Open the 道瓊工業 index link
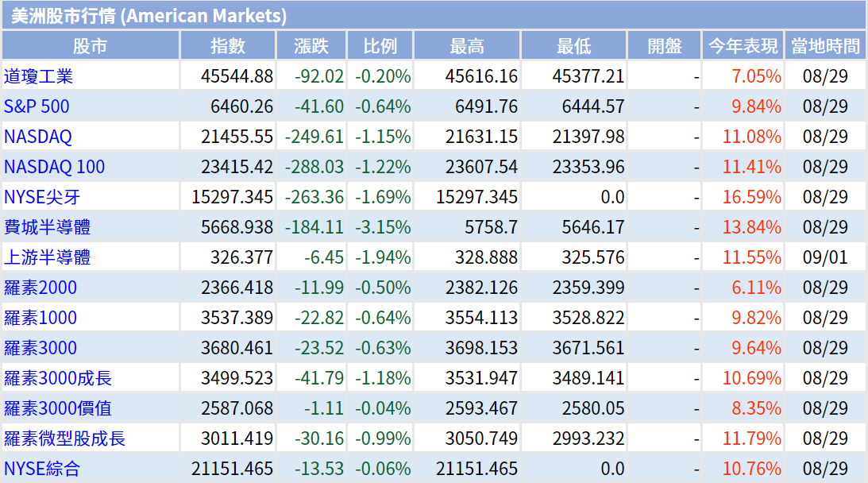Viewport: 868px width, 483px height. tap(38, 76)
